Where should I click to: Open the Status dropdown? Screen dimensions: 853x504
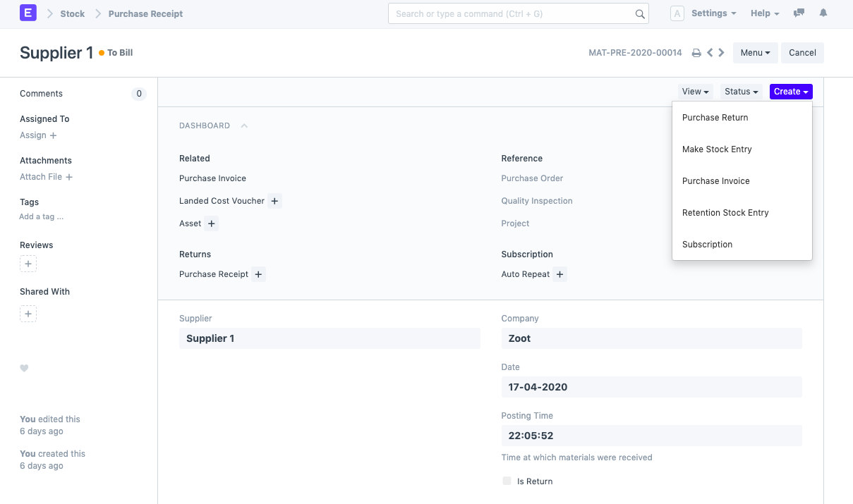(x=741, y=92)
